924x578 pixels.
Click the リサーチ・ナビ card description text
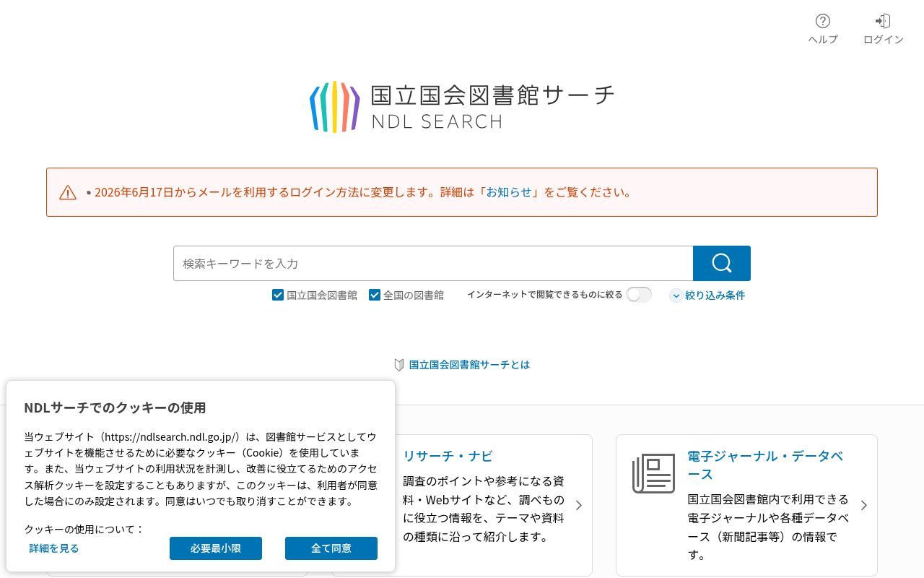484,509
